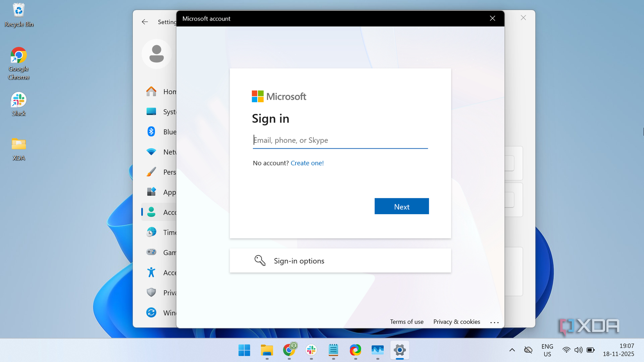Show hidden tray icons chevron
Screen dimensions: 644x362
click(512, 350)
